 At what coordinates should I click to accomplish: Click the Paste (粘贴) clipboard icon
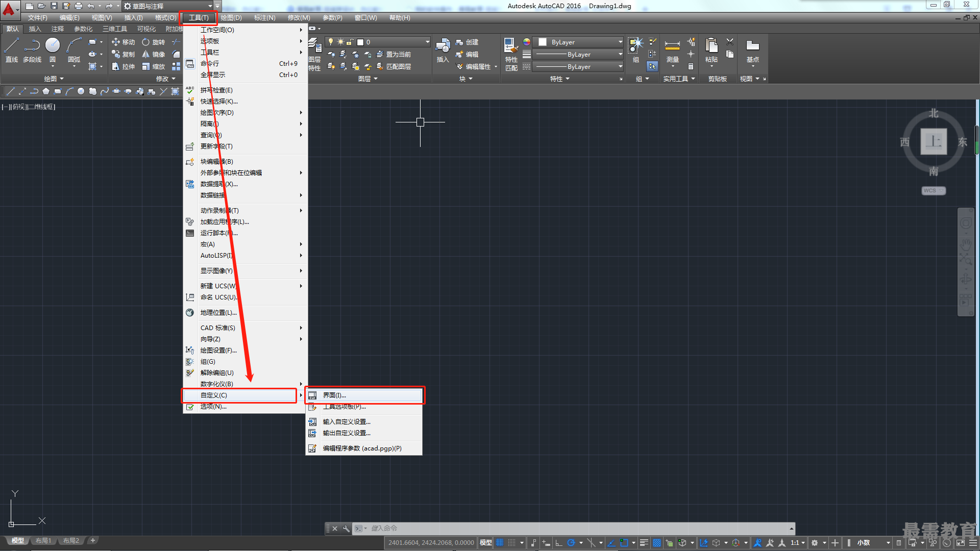(x=711, y=51)
